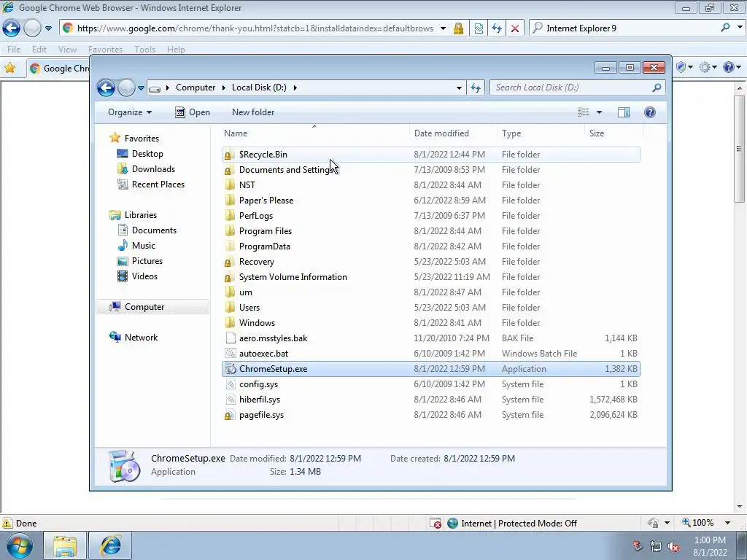Viewport: 747px width, 560px height.
Task: Open the Favorites menu in Internet Explorer
Action: pos(105,50)
